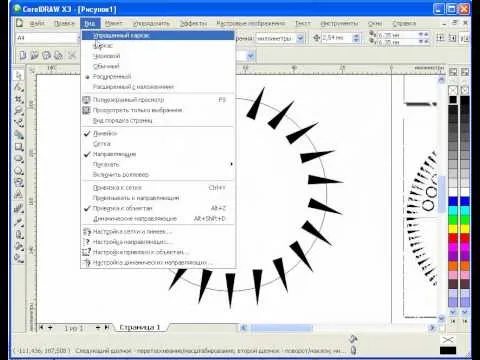Click the Open file toolbar icon
The image size is (480, 360).
pyautogui.click(x=34, y=55)
